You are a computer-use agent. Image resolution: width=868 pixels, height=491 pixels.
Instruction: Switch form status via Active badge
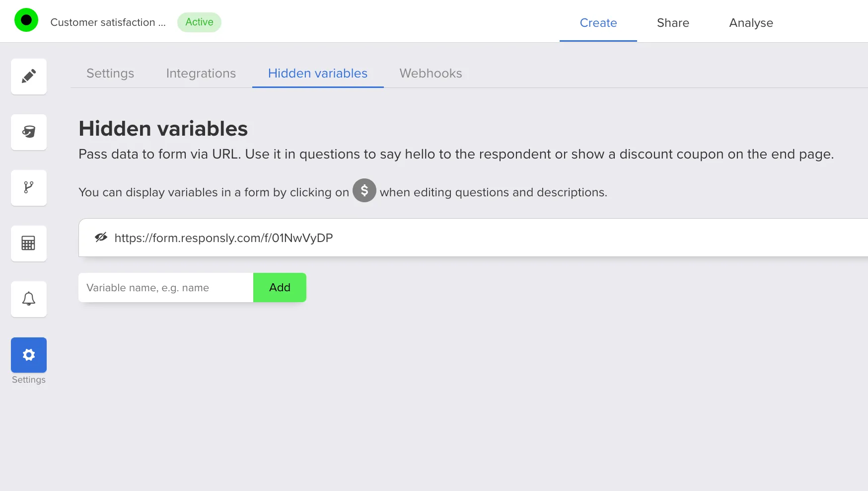point(199,22)
